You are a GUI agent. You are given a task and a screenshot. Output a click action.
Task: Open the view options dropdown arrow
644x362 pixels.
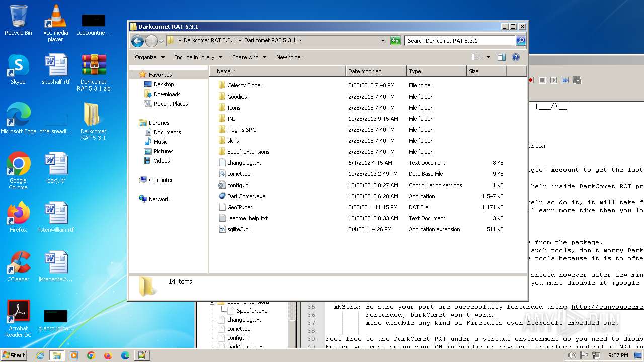point(488,57)
